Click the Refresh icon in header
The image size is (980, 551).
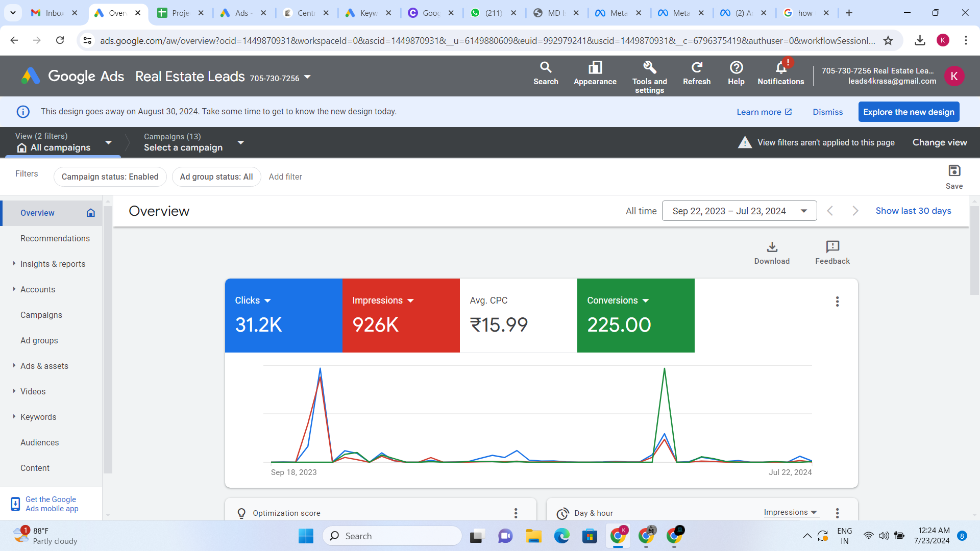[x=697, y=73]
